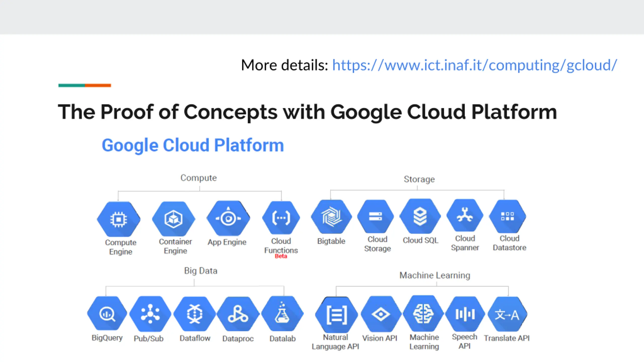This screenshot has width=644, height=362.
Task: Click the Compute Engine hexagon icon
Action: coord(119,219)
